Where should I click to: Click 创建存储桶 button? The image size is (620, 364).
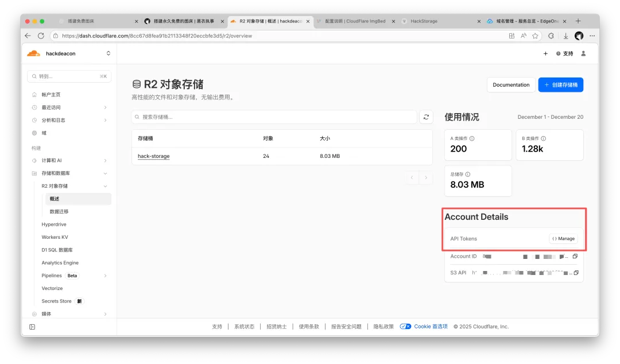pos(561,84)
